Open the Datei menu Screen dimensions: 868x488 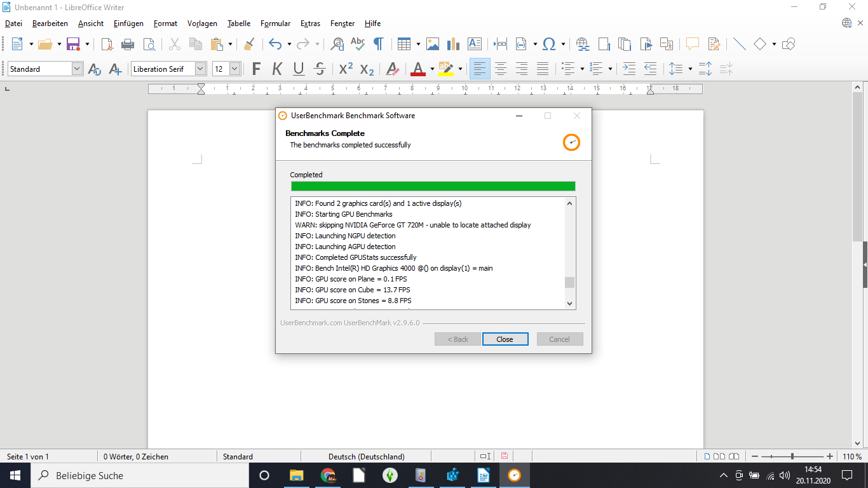pos(13,24)
